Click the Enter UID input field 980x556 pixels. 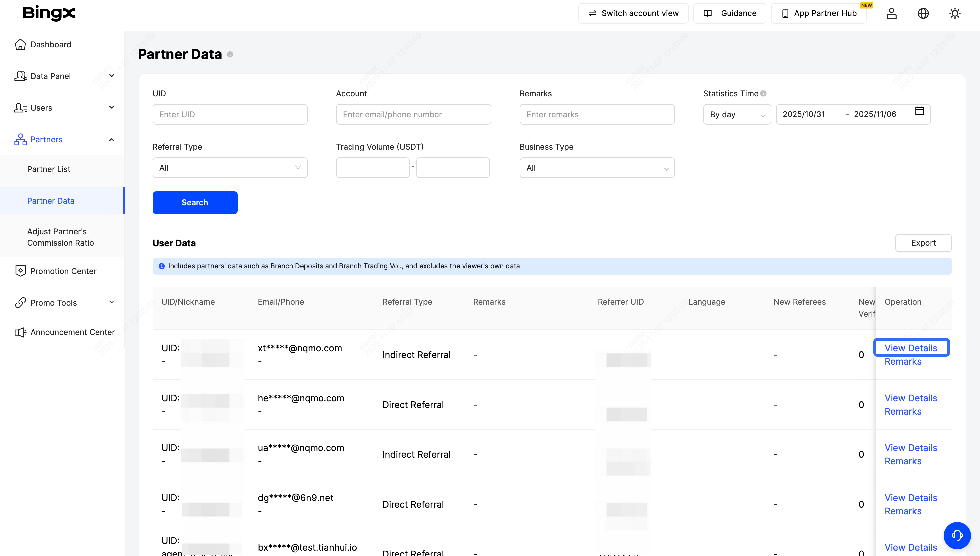[x=230, y=115]
